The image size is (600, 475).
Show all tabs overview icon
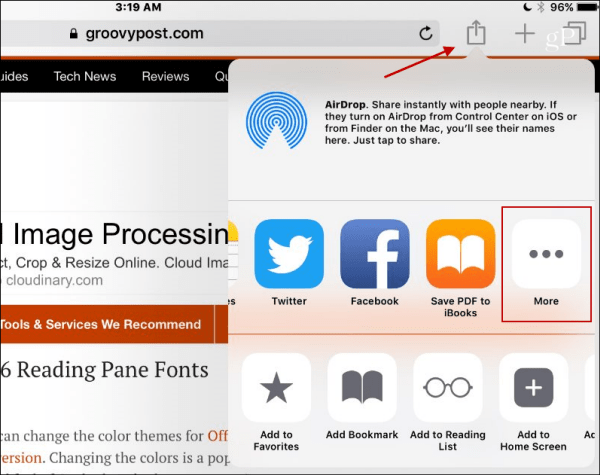(574, 33)
